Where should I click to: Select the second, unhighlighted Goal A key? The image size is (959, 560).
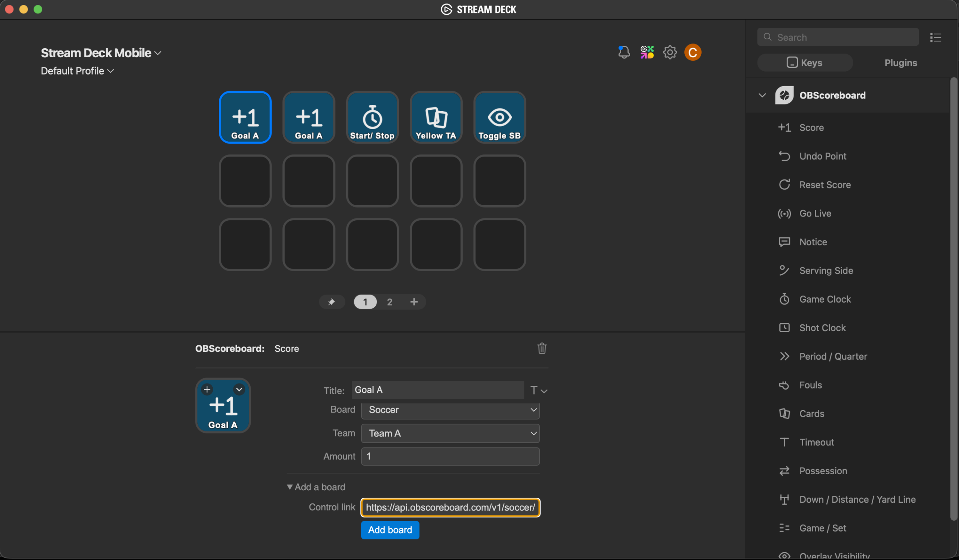click(x=309, y=117)
